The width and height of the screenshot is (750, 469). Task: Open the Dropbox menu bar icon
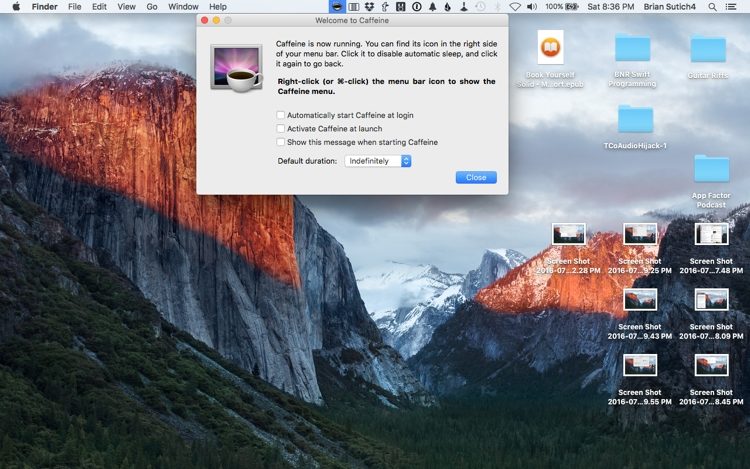[x=369, y=7]
